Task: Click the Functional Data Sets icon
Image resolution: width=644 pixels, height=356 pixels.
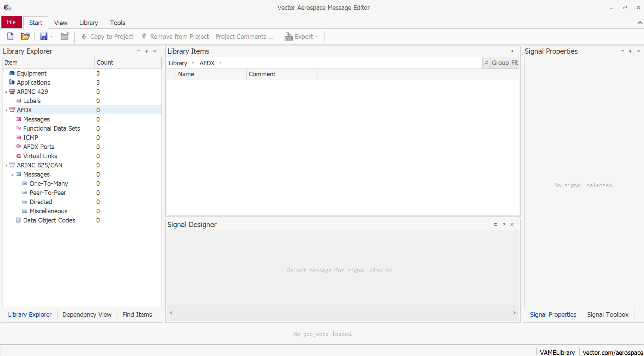Action: click(x=18, y=128)
